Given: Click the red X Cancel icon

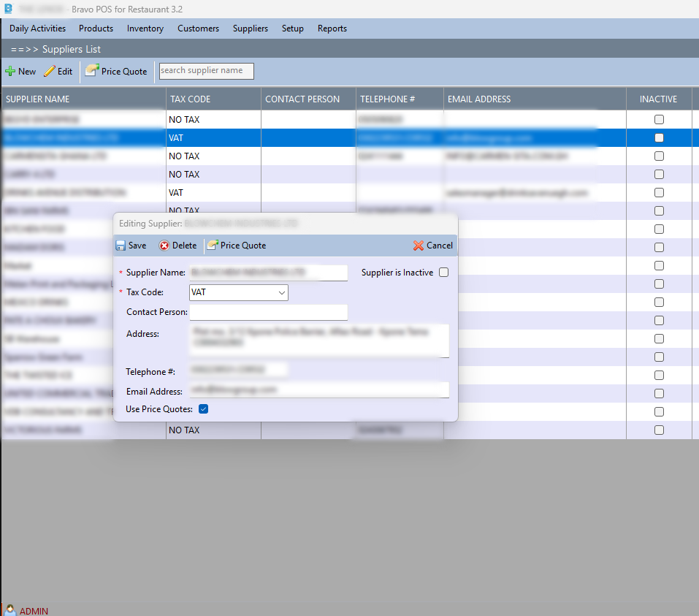Looking at the screenshot, I should 418,246.
